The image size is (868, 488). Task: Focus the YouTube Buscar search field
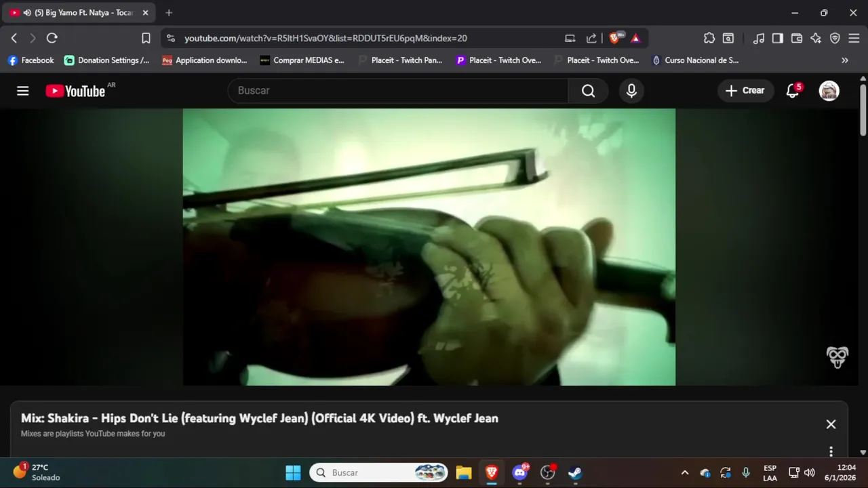coord(398,91)
